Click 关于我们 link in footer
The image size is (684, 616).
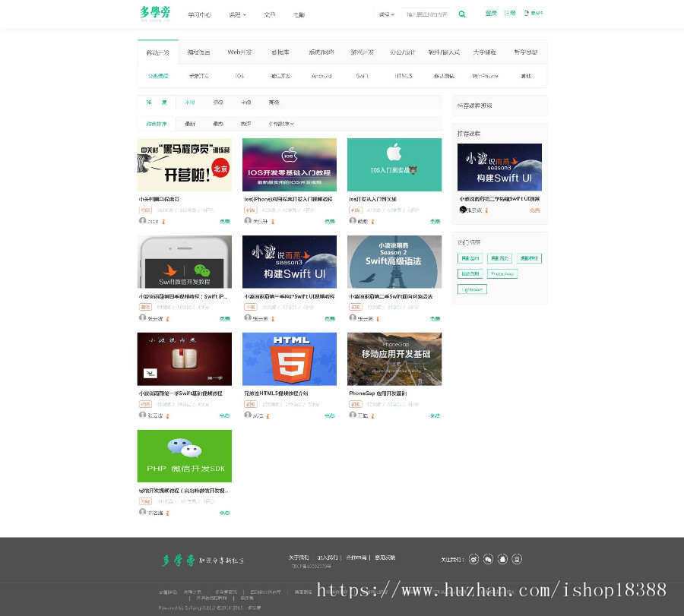tap(299, 558)
